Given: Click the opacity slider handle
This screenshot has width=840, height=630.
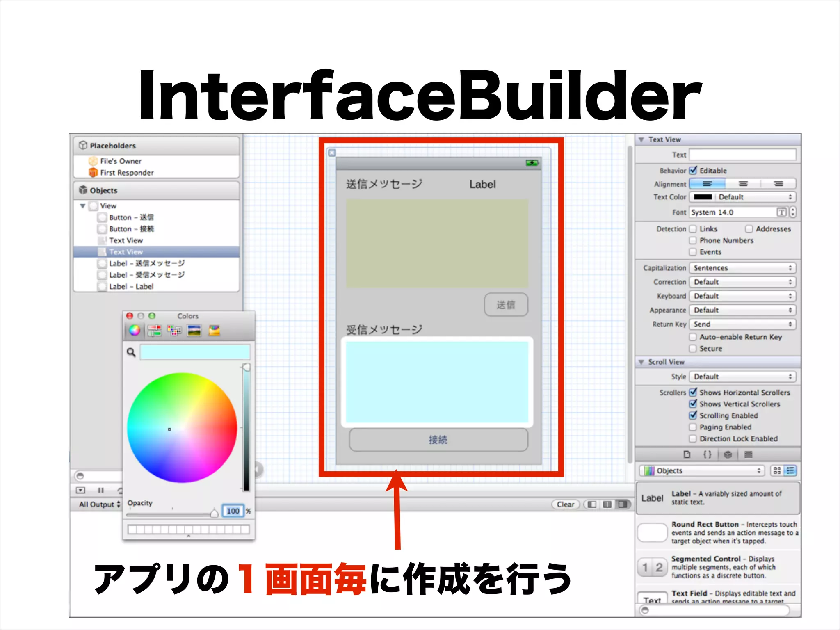Looking at the screenshot, I should 214,513.
